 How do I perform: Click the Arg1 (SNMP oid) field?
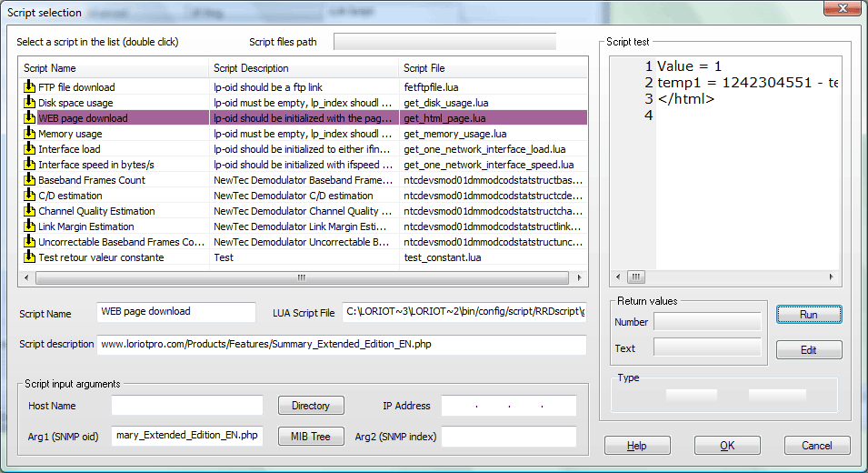click(187, 436)
